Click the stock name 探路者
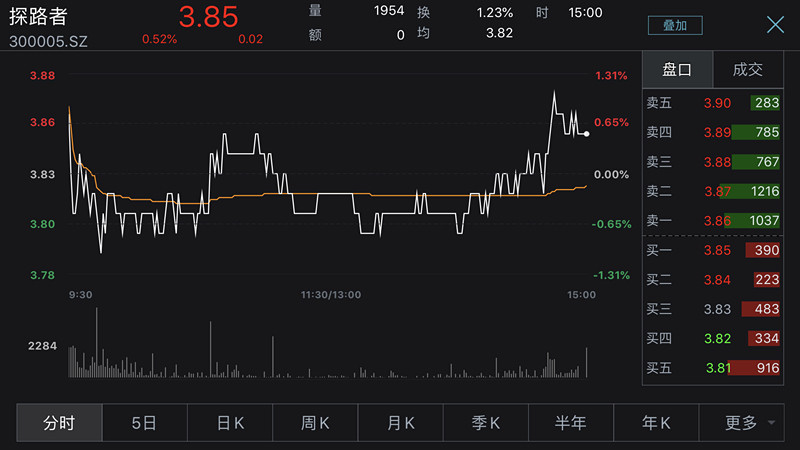 pyautogui.click(x=38, y=17)
